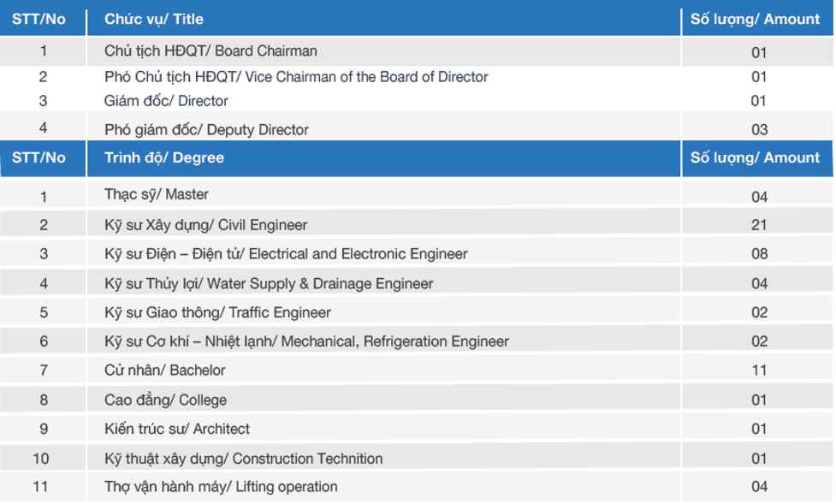This screenshot has height=504, width=836.
Task: Click the amount 11 for Bachelor
Action: click(x=757, y=370)
